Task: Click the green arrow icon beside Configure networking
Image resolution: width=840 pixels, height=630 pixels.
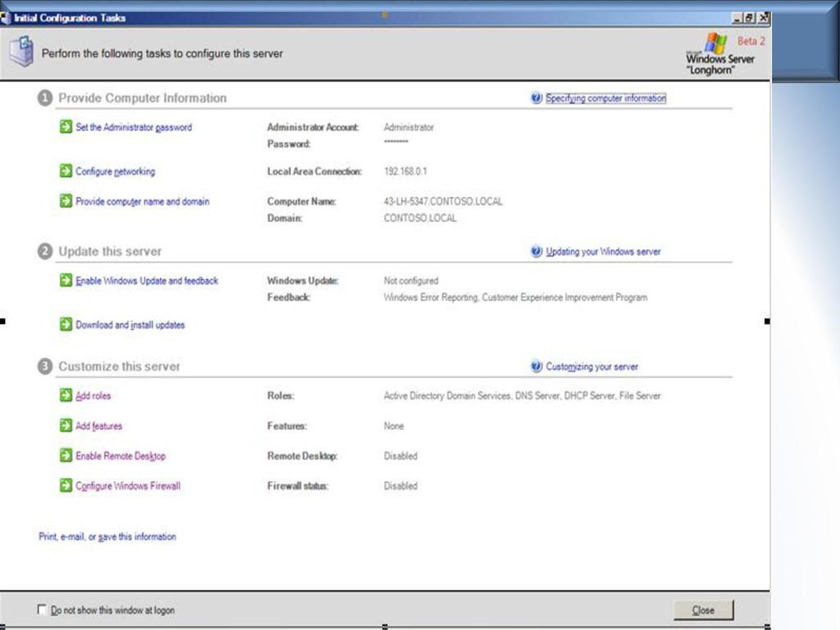Action: point(66,171)
